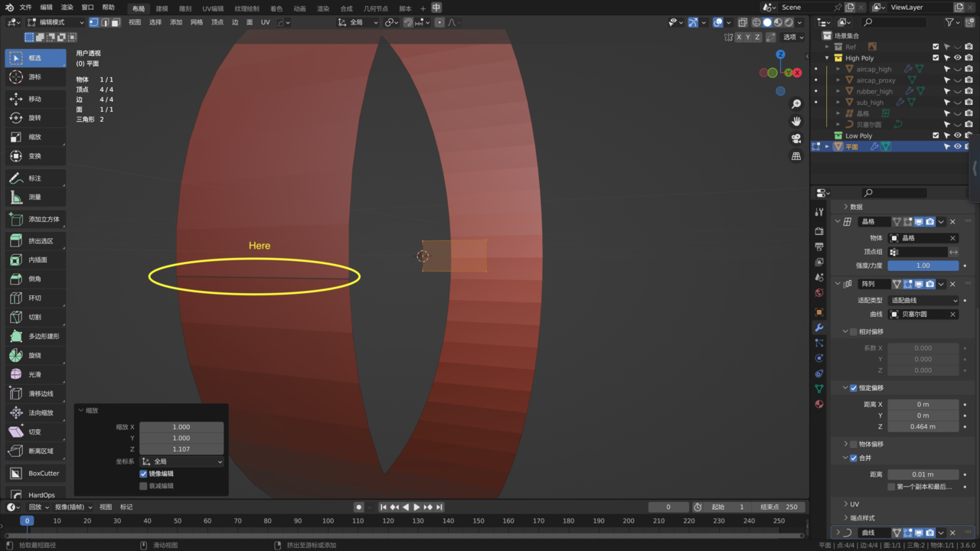Image resolution: width=980 pixels, height=551 pixels.
Task: Select the 法向缩放 shrink/fatten tool
Action: coord(35,413)
